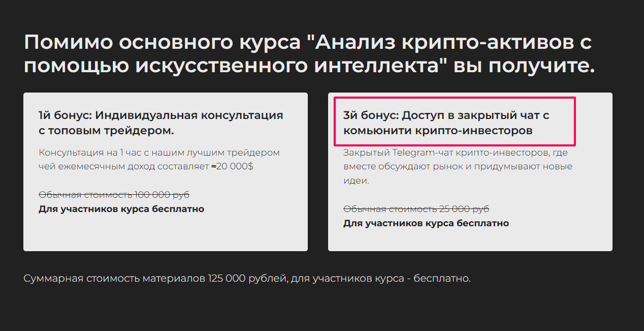Click description 'Закрытый Telegram-чат крипто-инвесторов'
Viewport: 644px width, 331px height.
458,166
